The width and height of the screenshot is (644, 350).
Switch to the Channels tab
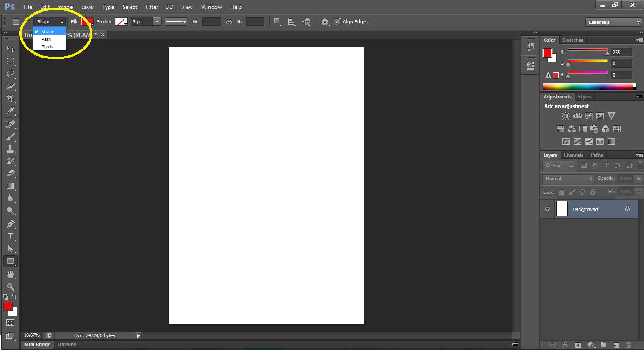click(573, 155)
